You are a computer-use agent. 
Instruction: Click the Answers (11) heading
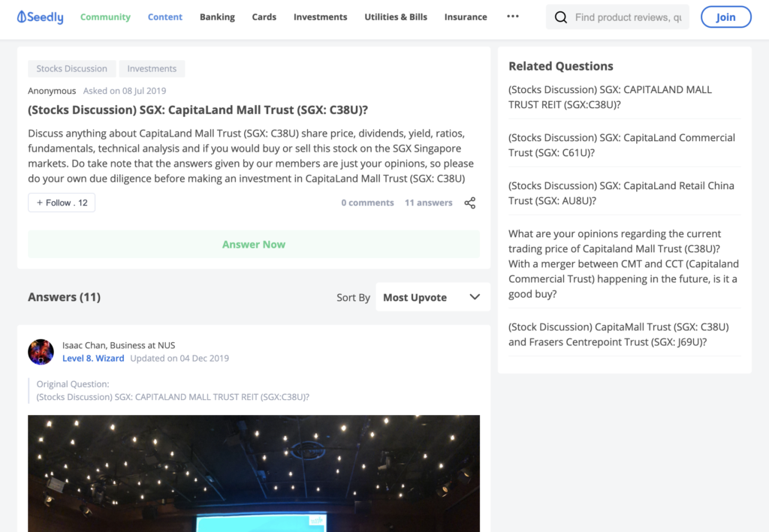coord(65,297)
